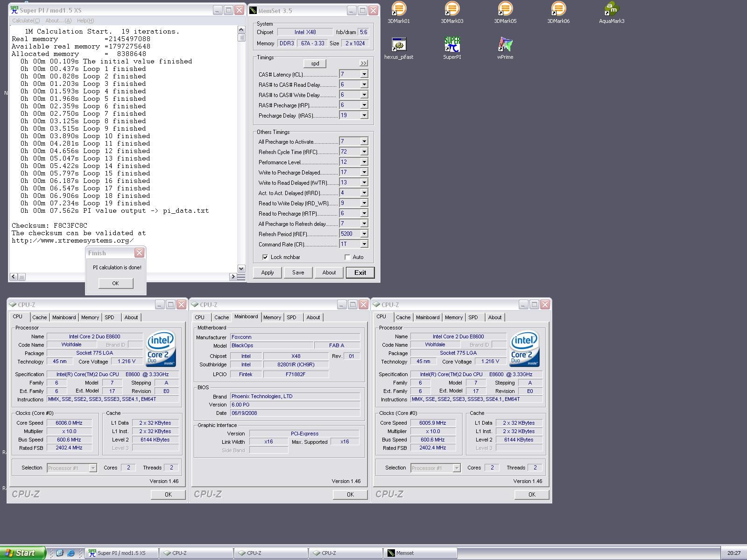Click the Super PI title bar icon
This screenshot has height=560, width=747.
point(14,10)
